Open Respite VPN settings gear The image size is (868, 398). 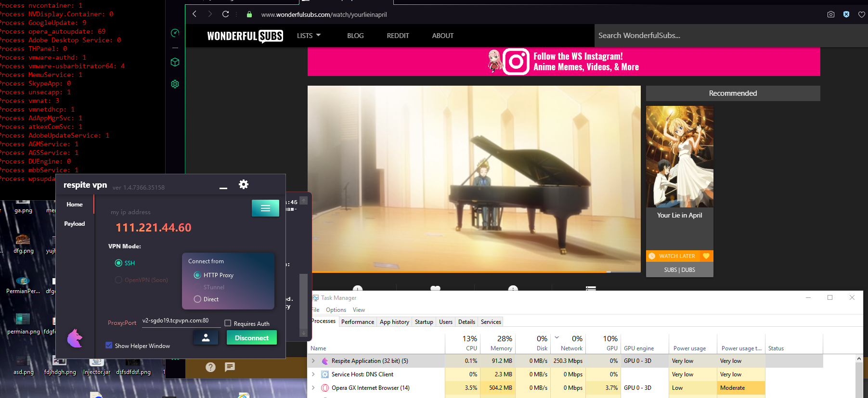(244, 184)
